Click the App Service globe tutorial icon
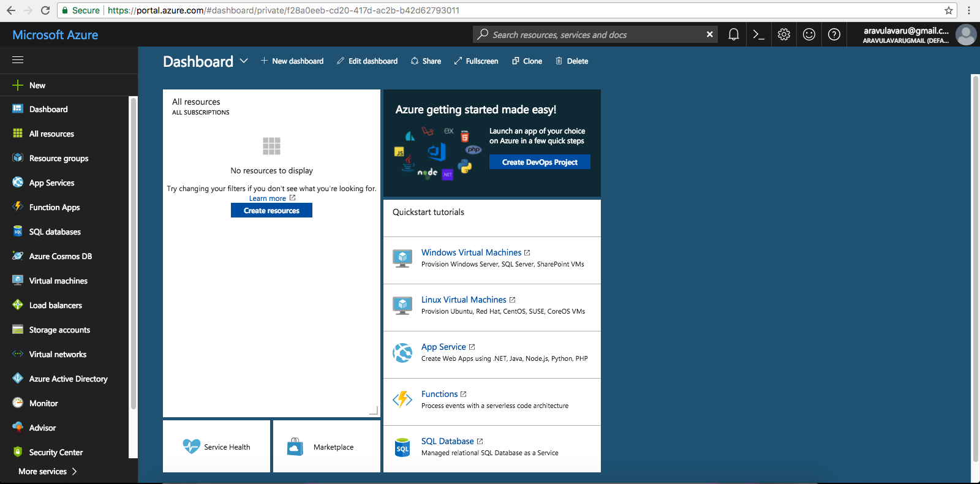 point(402,353)
